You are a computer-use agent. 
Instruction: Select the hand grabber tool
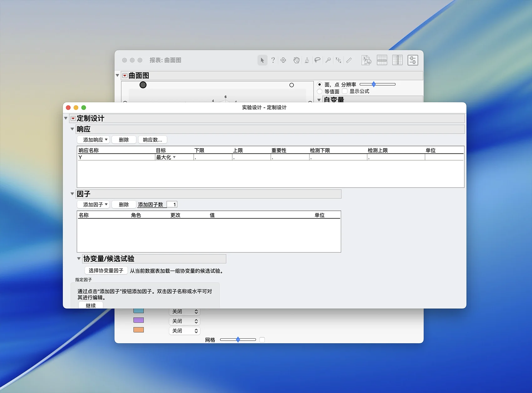[x=296, y=60]
